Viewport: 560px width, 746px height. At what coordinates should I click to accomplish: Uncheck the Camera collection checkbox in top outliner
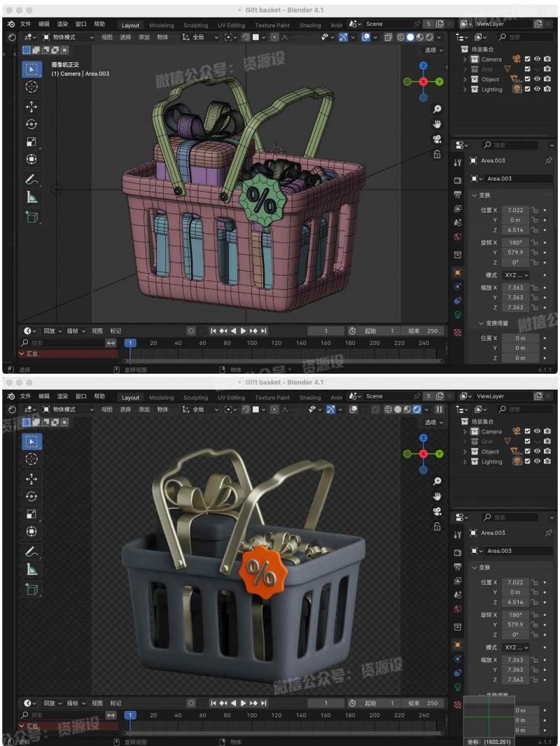coord(528,59)
